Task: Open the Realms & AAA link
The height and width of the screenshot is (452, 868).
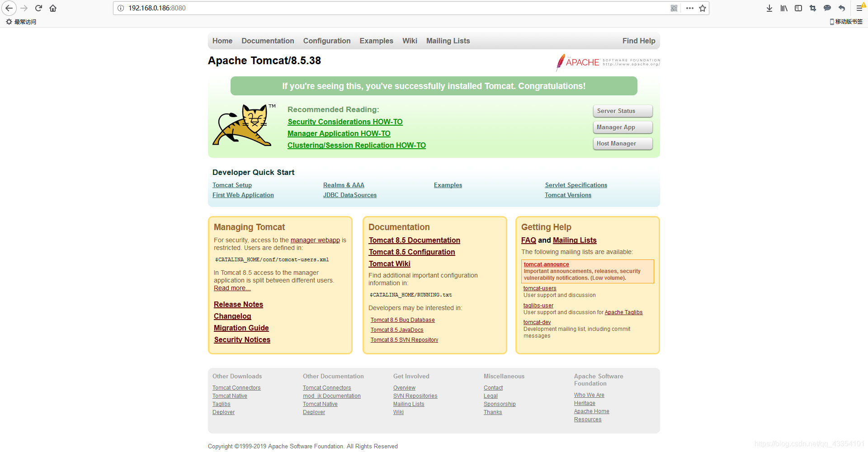Action: 344,185
